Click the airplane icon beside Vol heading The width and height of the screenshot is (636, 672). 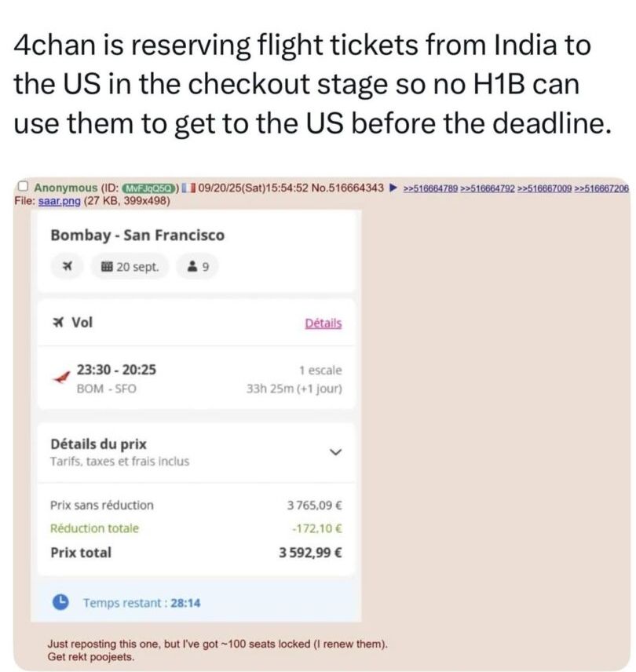58,322
